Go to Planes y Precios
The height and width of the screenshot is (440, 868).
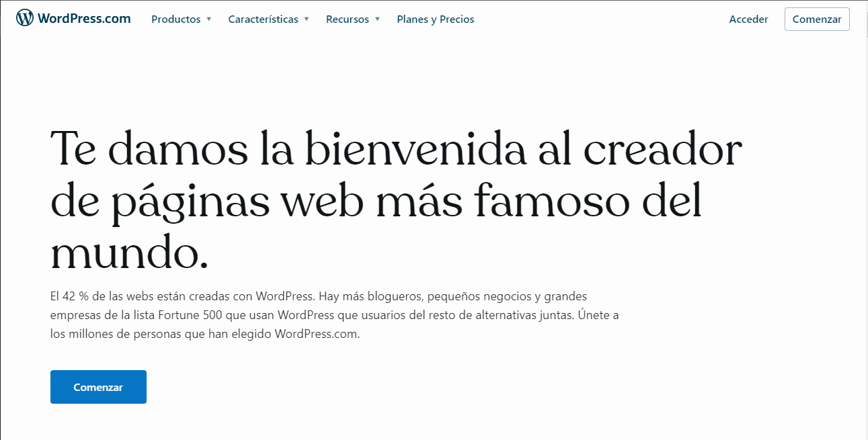click(x=436, y=19)
